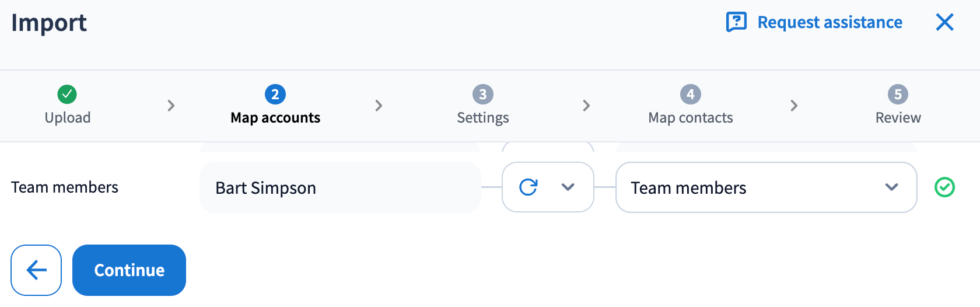This screenshot has width=980, height=307.
Task: Click the Team members dropdown chevron
Action: click(x=891, y=187)
